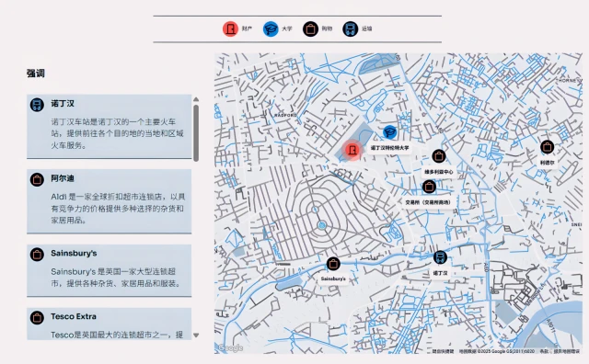Viewport: 589px width, 364px height.
Task: Click the Nottingham train station map marker
Action: (x=440, y=257)
